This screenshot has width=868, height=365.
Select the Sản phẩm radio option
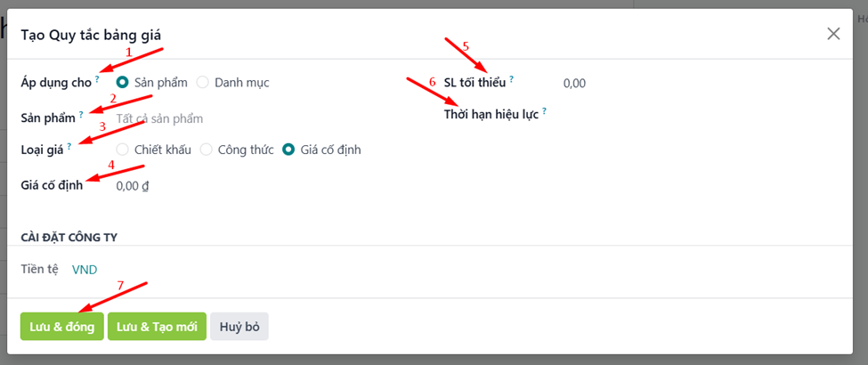pyautogui.click(x=123, y=83)
